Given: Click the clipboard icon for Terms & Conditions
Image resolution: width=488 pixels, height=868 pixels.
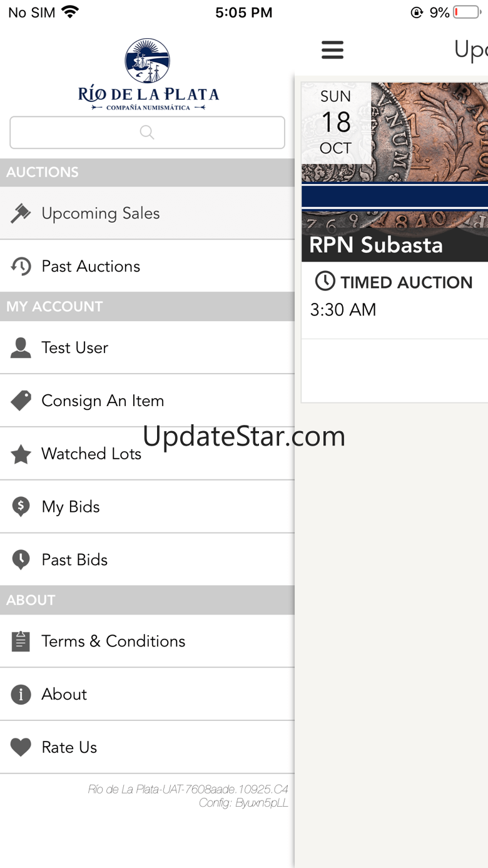Looking at the screenshot, I should pyautogui.click(x=21, y=641).
